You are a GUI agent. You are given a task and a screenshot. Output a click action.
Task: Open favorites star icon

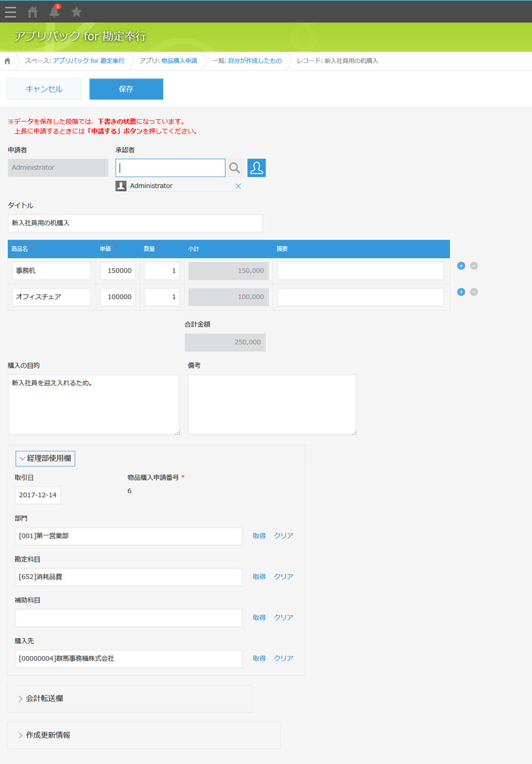coord(76,11)
